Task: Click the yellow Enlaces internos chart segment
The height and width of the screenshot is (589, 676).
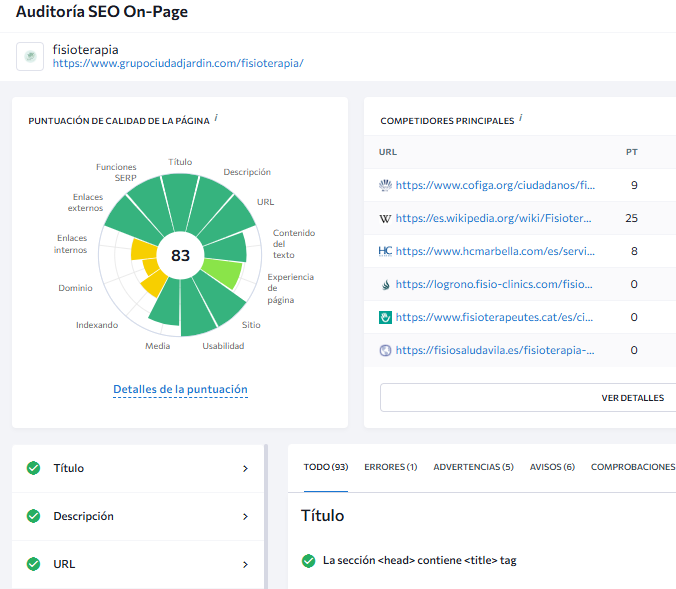Action: click(x=144, y=249)
